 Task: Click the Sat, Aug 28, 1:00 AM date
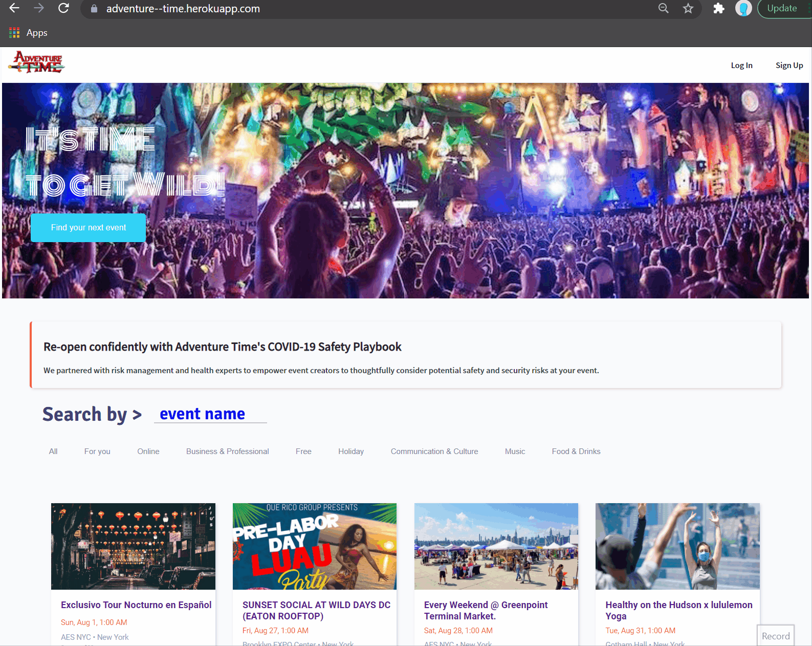click(458, 631)
